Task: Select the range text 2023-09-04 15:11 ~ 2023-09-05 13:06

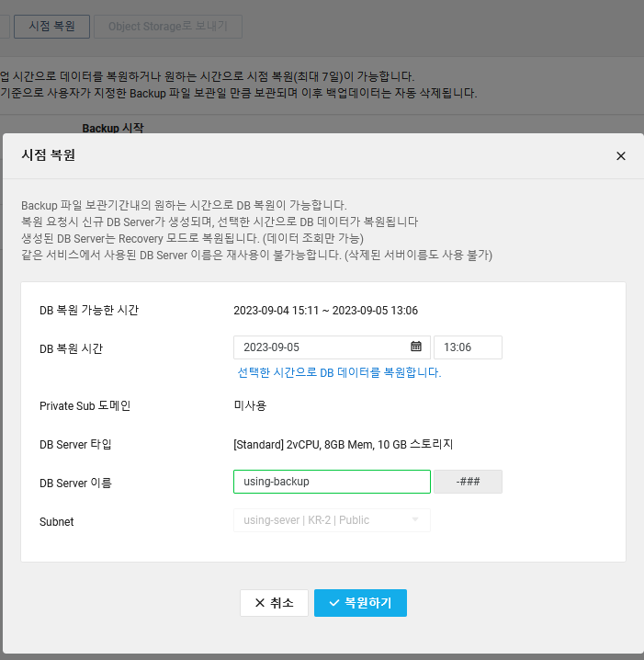Action: [x=325, y=311]
